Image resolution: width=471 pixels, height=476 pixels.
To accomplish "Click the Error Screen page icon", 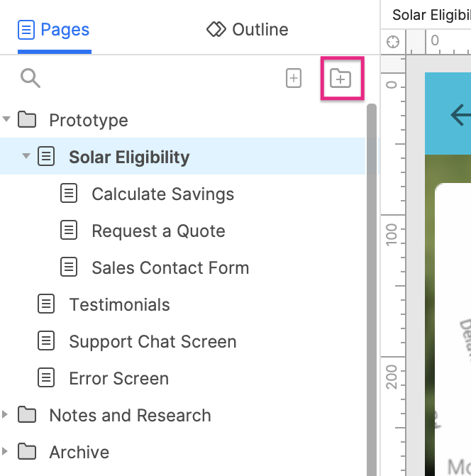I will coord(46,378).
